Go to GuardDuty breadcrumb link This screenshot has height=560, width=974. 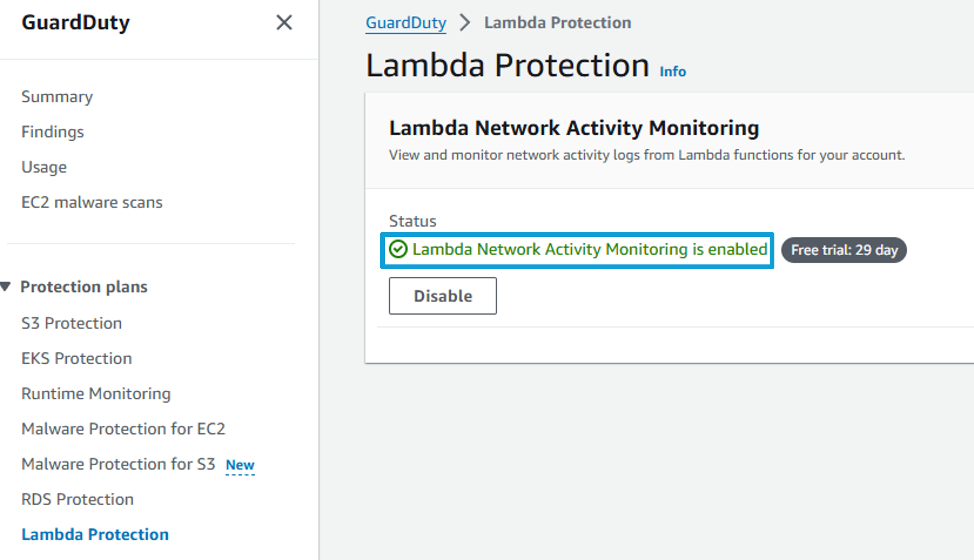tap(406, 23)
